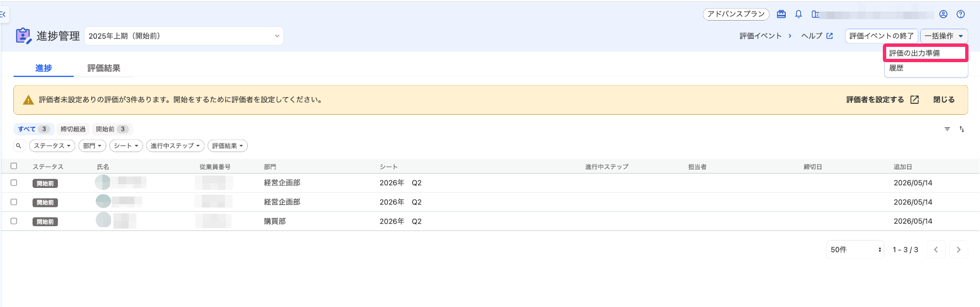Open notifications bell icon
This screenshot has width=980, height=307.
[798, 14]
